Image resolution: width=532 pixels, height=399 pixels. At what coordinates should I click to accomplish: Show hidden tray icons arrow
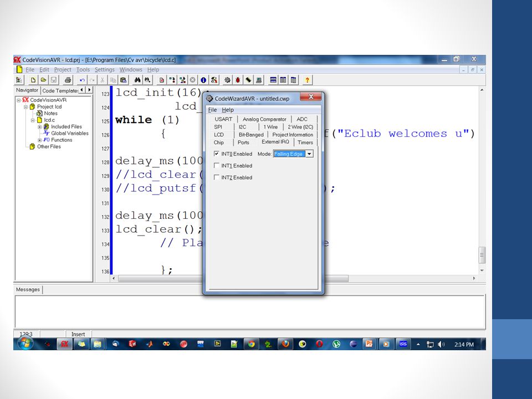tap(418, 344)
